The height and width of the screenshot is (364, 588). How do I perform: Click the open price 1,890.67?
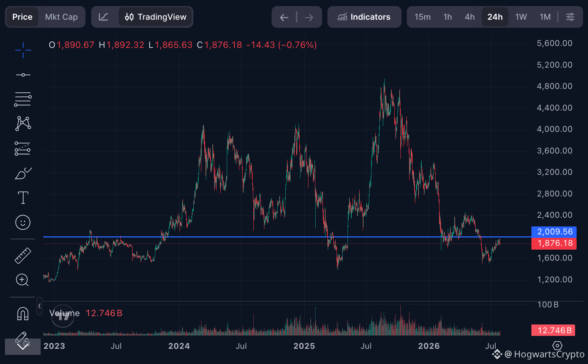point(76,45)
